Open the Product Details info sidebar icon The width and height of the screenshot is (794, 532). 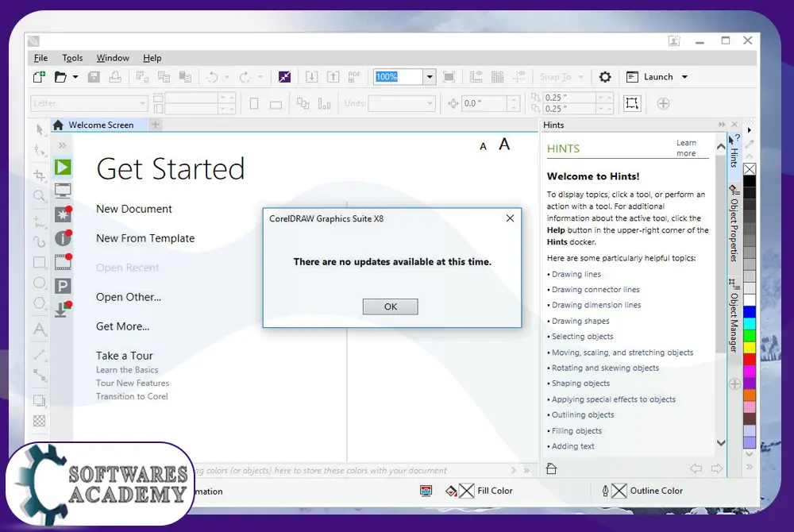63,238
